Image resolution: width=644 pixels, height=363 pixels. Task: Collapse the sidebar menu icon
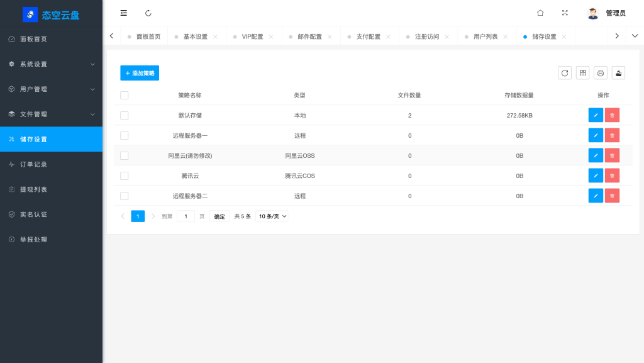tap(123, 13)
